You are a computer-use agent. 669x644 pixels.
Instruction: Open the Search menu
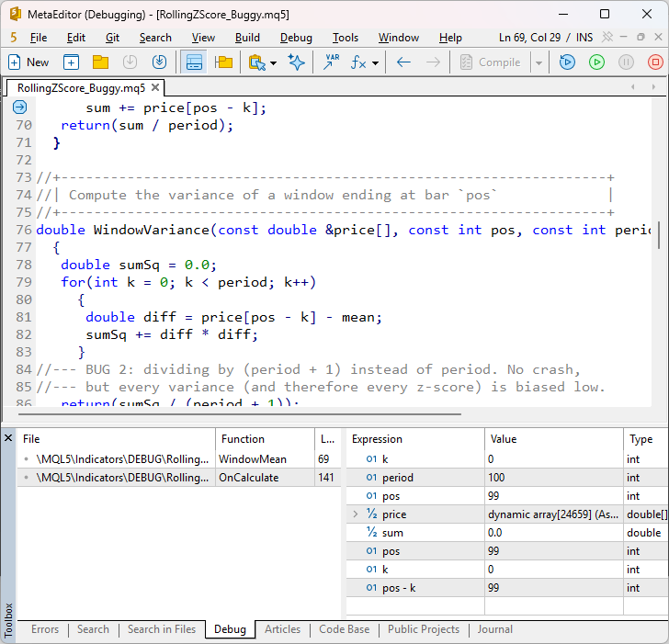tap(155, 38)
